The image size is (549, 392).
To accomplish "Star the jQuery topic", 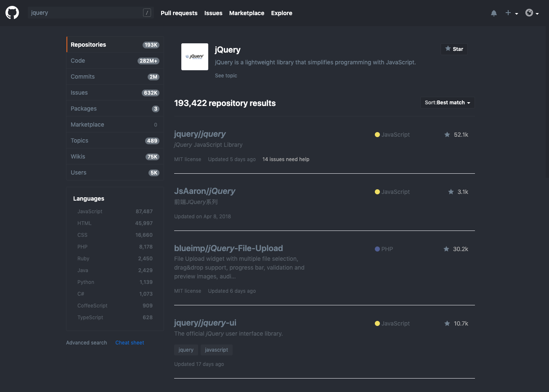I will (454, 49).
